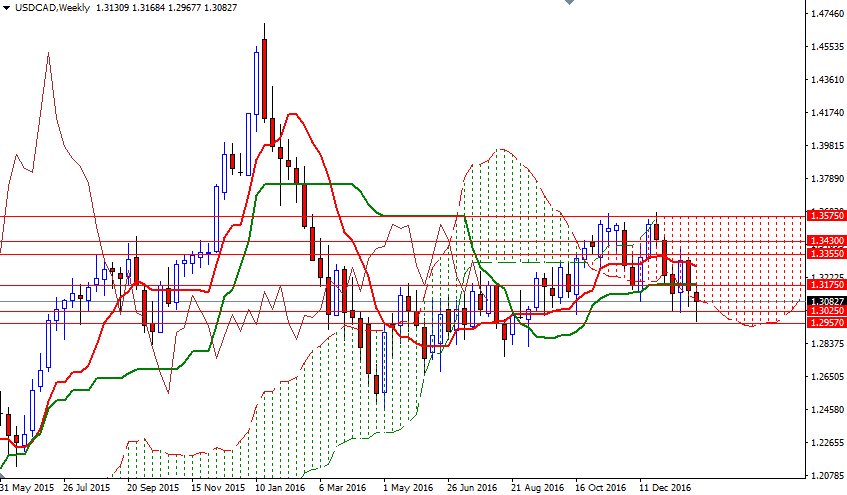Select the 1.34300 red price level label

tap(826, 240)
